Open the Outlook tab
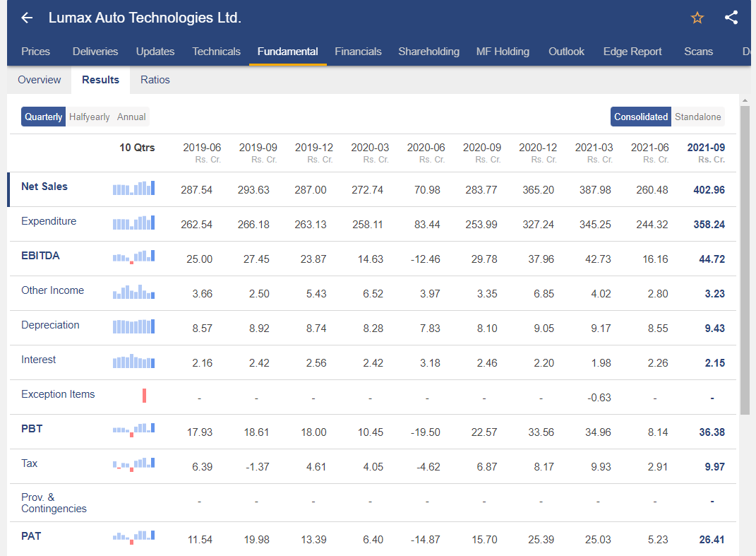Viewport: 756px width, 556px height. click(x=567, y=52)
